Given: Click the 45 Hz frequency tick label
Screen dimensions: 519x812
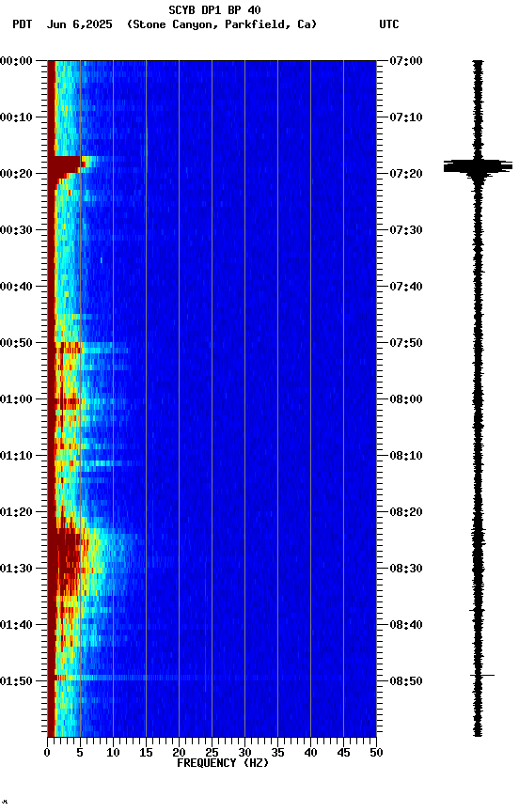Looking at the screenshot, I should pyautogui.click(x=343, y=753).
